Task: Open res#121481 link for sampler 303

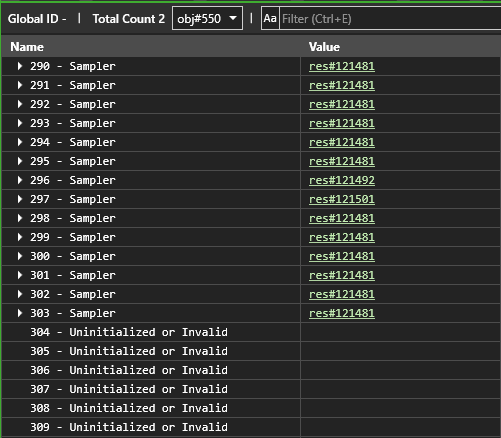Action: pos(342,313)
